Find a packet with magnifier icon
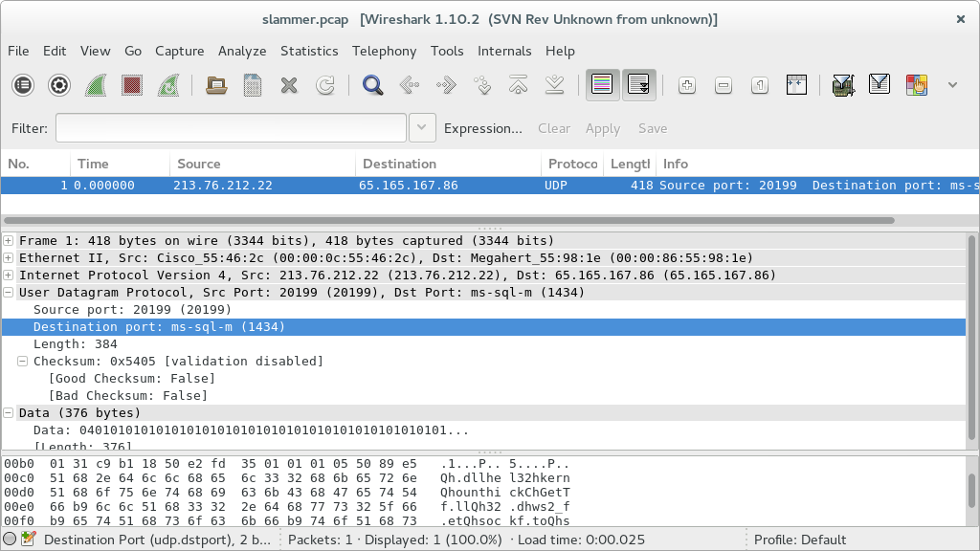Image resolution: width=980 pixels, height=551 pixels. [x=372, y=85]
